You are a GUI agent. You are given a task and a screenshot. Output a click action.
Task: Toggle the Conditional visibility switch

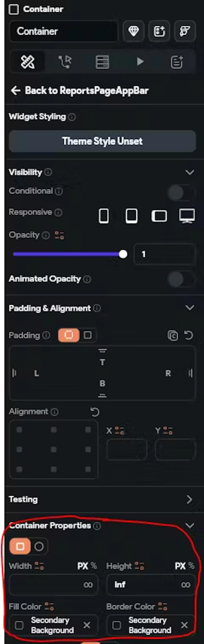pos(180,192)
